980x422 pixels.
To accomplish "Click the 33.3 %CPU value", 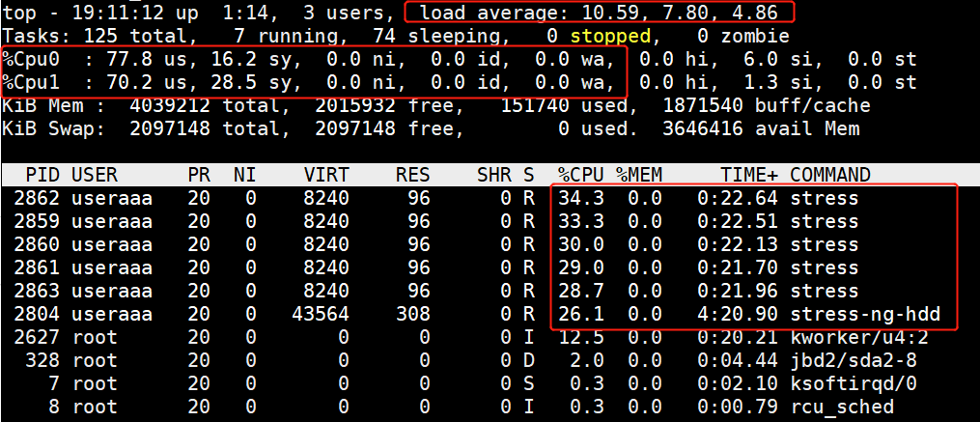I will (x=580, y=222).
